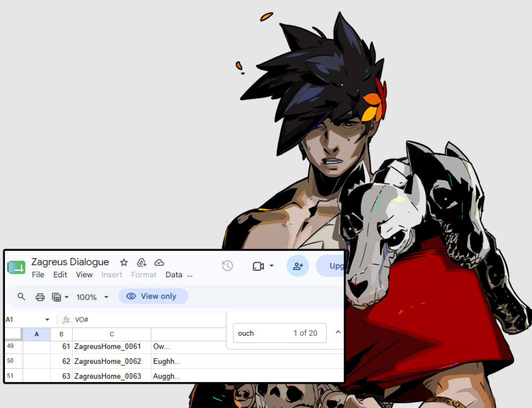The image size is (532, 408).
Task: Open the 100% zoom dropdown
Action: pyautogui.click(x=92, y=297)
